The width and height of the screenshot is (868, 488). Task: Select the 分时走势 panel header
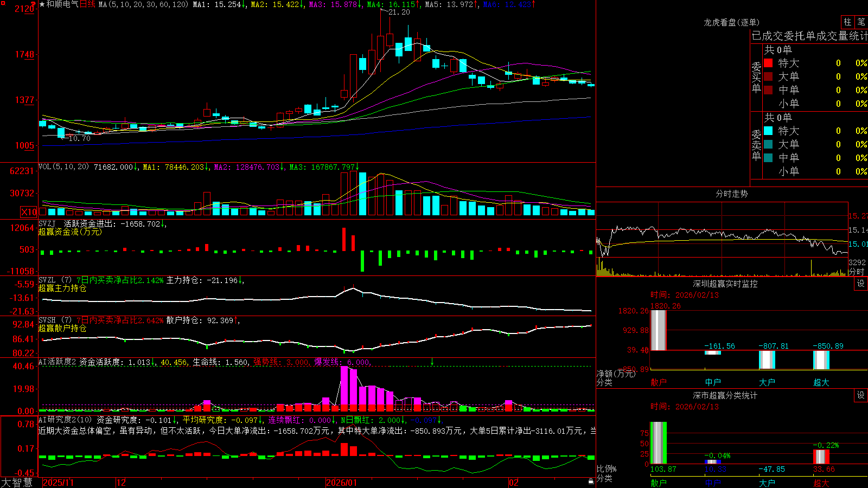click(x=731, y=194)
